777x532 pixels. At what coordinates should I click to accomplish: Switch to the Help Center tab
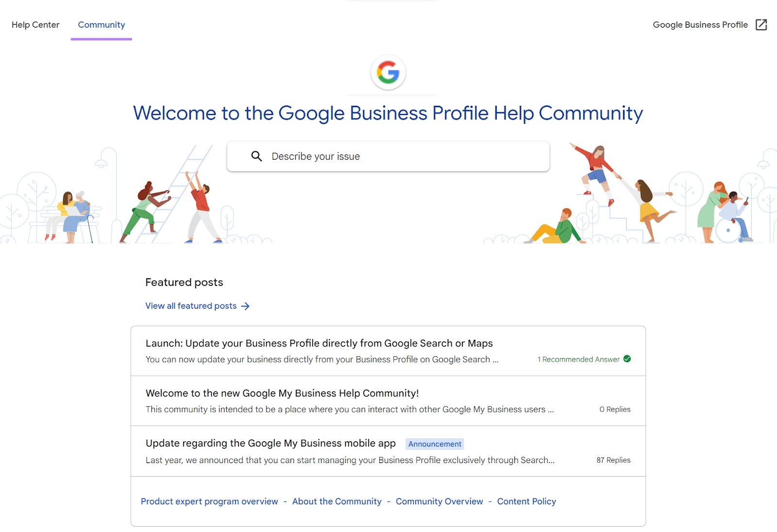pos(35,24)
